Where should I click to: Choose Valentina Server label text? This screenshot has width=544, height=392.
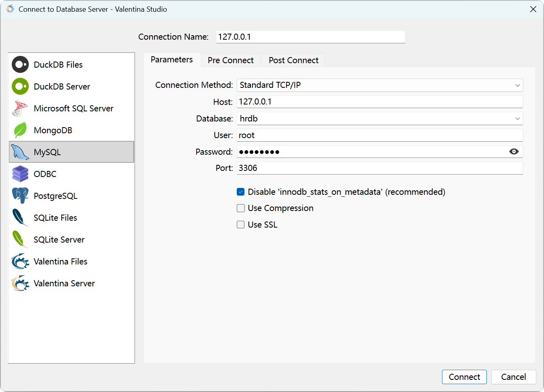click(x=64, y=283)
